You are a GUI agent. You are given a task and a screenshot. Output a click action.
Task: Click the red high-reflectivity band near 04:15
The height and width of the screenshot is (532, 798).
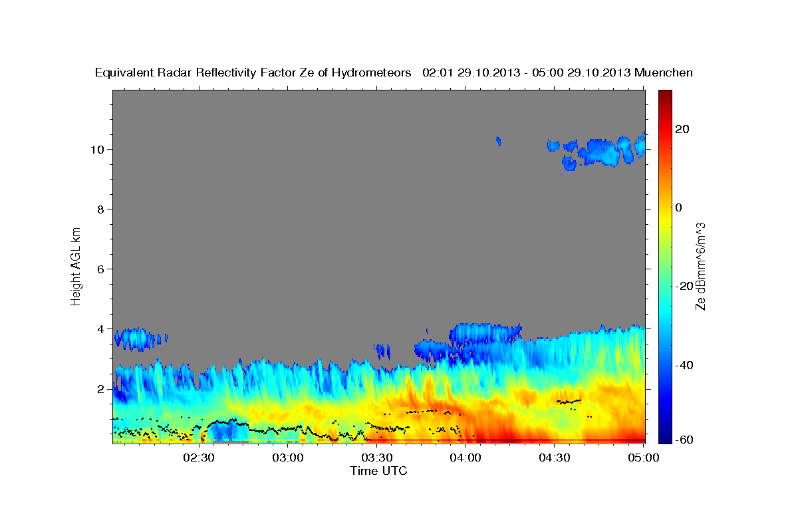(x=505, y=440)
